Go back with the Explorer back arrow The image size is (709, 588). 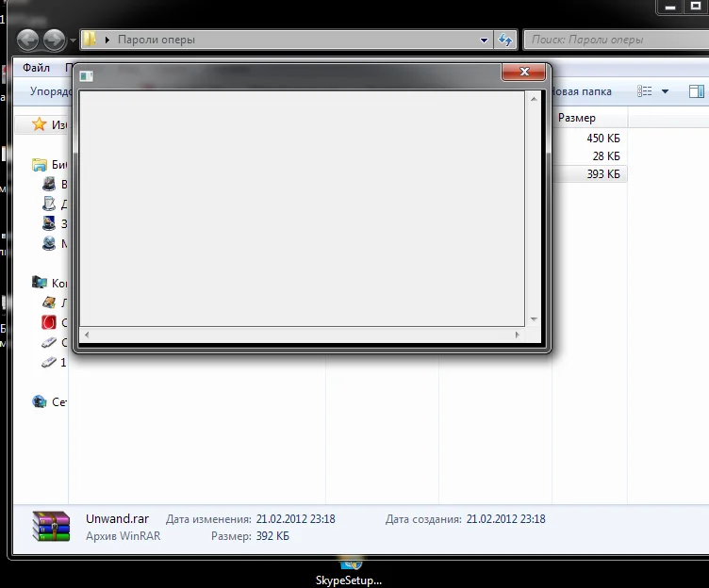click(27, 40)
